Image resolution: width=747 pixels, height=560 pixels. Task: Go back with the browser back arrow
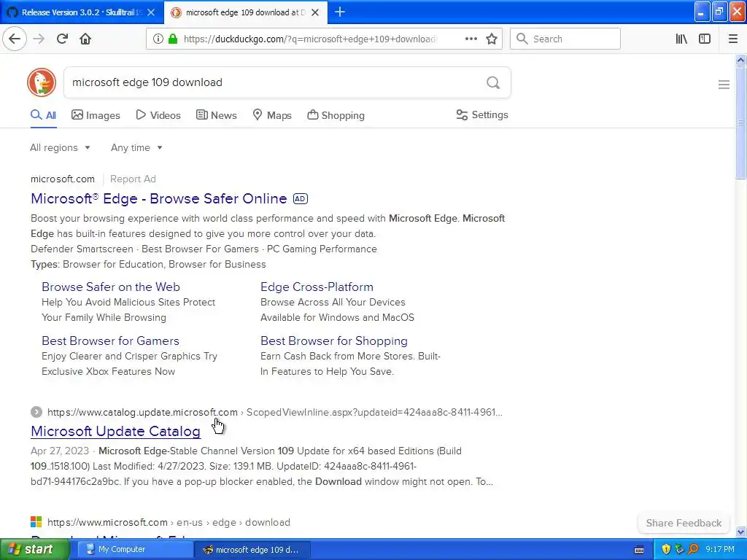(x=15, y=39)
